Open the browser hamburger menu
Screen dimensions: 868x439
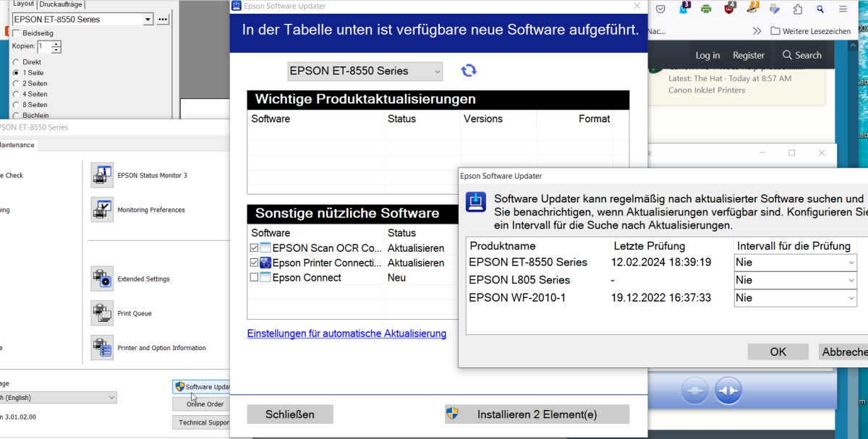point(843,9)
